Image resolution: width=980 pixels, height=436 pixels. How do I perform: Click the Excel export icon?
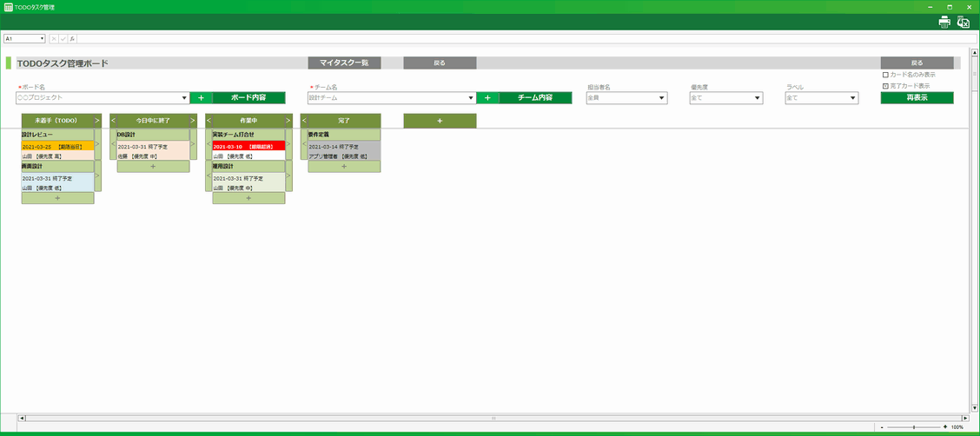963,23
